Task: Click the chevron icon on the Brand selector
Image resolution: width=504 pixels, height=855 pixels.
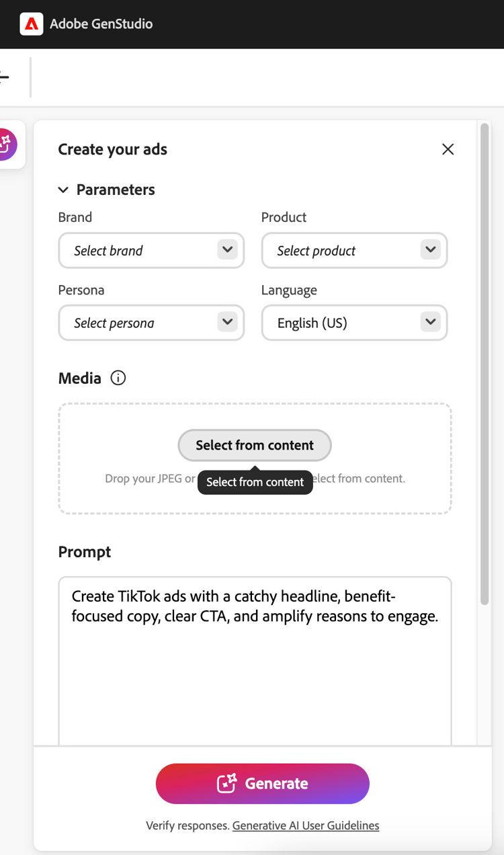Action: pyautogui.click(x=227, y=250)
